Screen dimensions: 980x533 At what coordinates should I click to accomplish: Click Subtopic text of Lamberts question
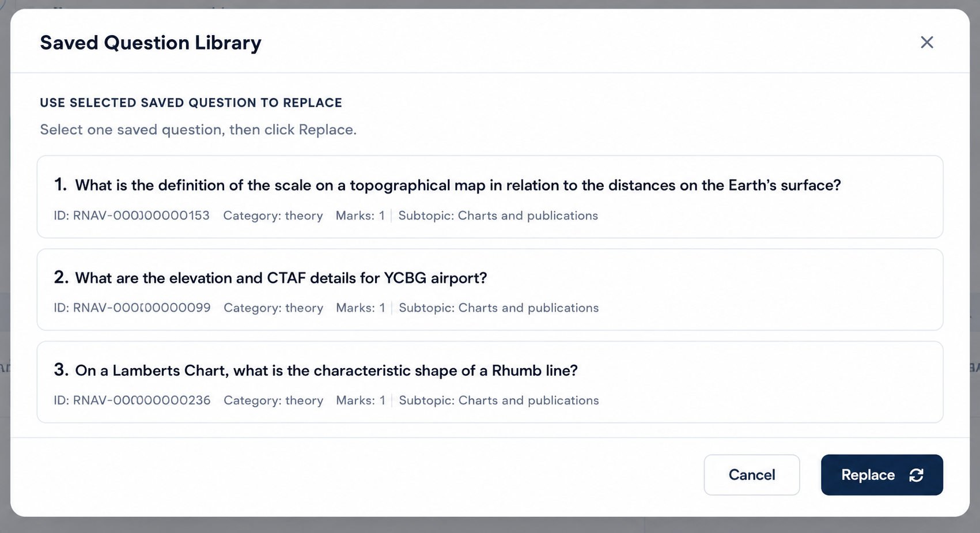(x=498, y=400)
